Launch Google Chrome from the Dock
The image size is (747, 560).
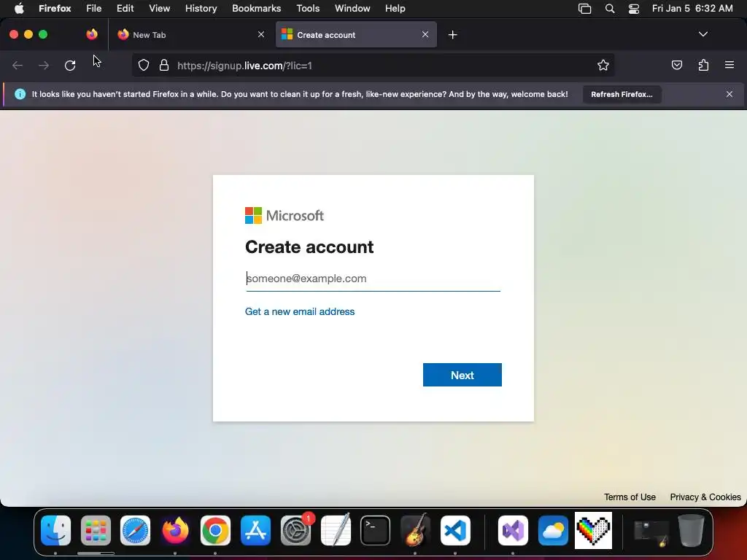[x=215, y=530]
